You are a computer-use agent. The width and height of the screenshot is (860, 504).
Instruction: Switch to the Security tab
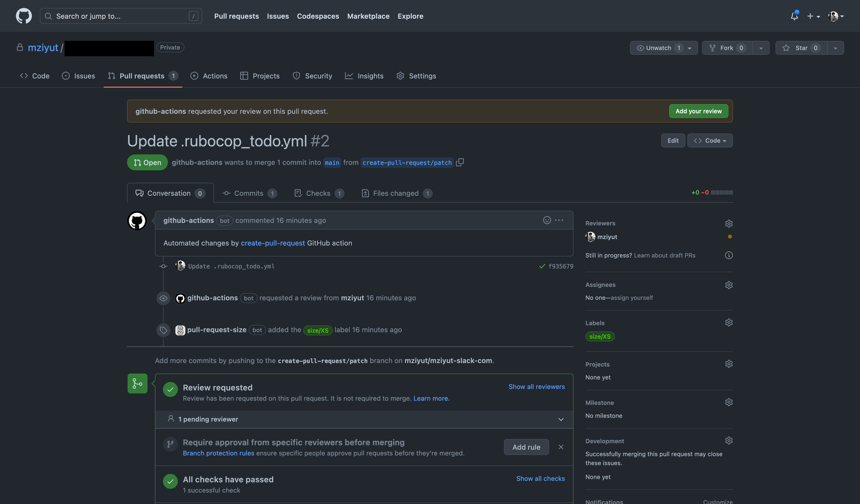(312, 76)
